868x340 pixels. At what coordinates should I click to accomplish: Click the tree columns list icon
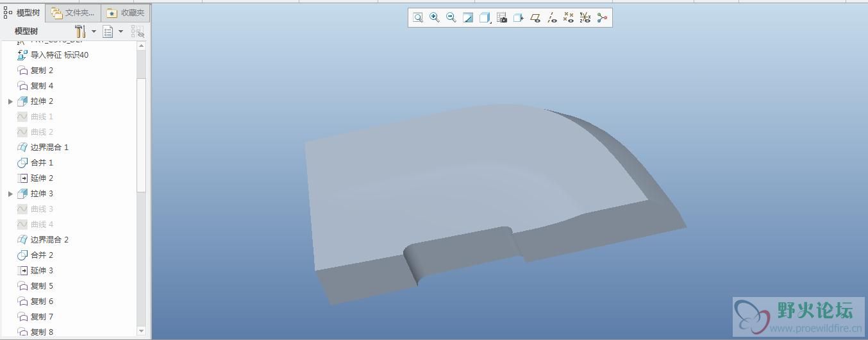pyautogui.click(x=108, y=31)
